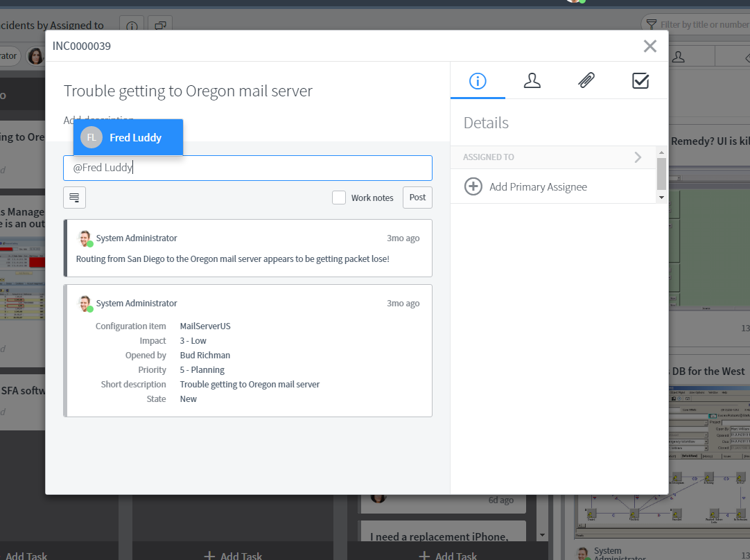Click System Administrator avatar on packet loss comment
This screenshot has width=750, height=560.
coord(85,238)
